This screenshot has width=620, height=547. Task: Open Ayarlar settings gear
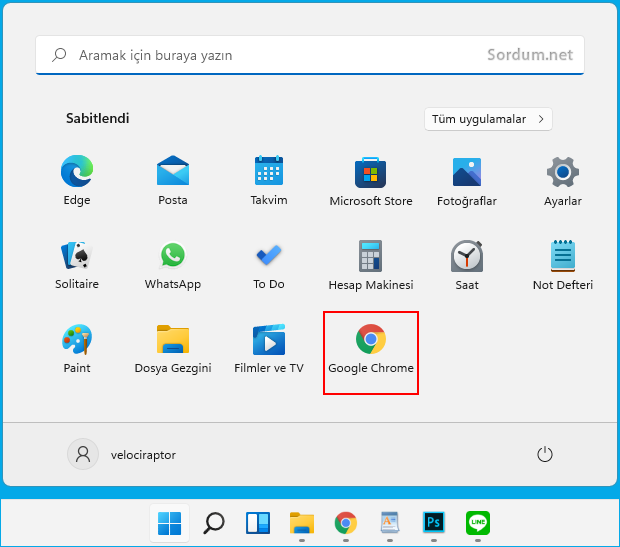[563, 181]
